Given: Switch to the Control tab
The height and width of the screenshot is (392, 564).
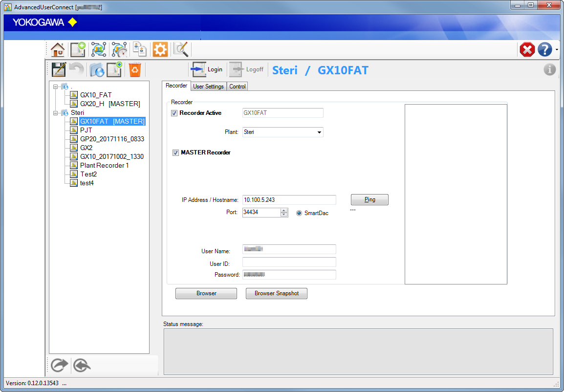Looking at the screenshot, I should [238, 87].
